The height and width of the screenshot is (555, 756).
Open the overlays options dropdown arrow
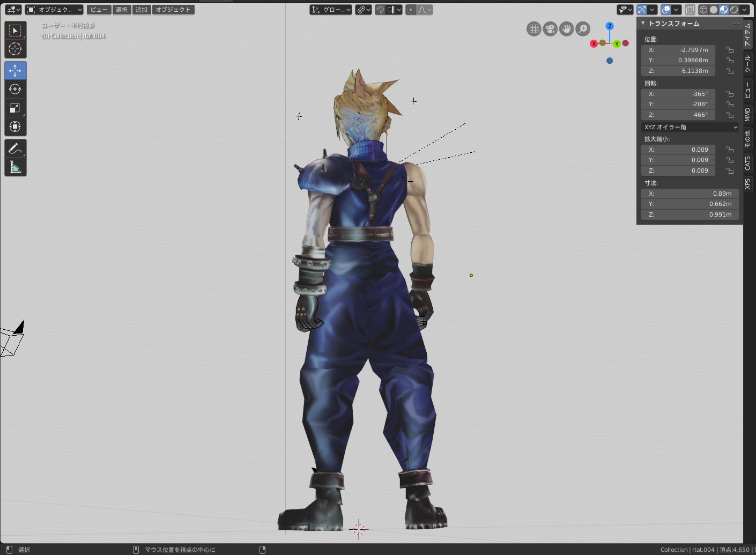point(677,10)
